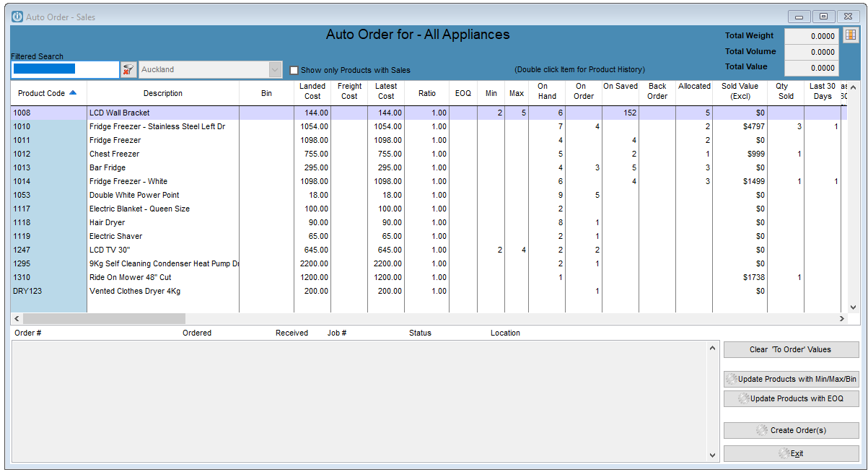The image size is (868, 472).
Task: Click the right arrow of horizontal scrollbar
Action: coord(841,318)
